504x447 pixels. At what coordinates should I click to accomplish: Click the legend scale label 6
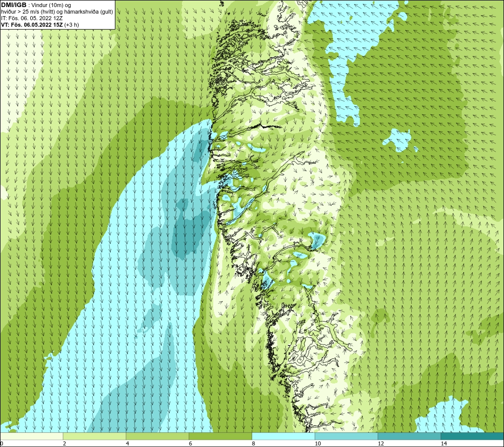191,443
